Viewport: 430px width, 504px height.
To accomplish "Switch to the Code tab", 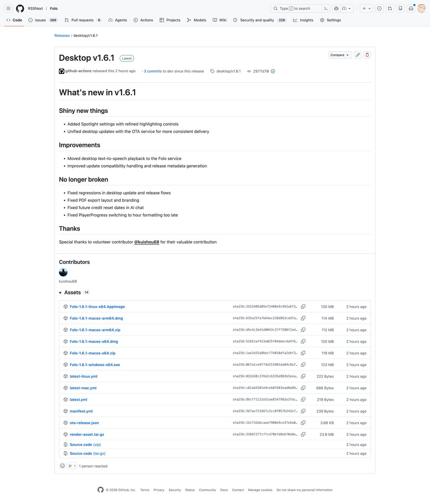I will (x=14, y=20).
